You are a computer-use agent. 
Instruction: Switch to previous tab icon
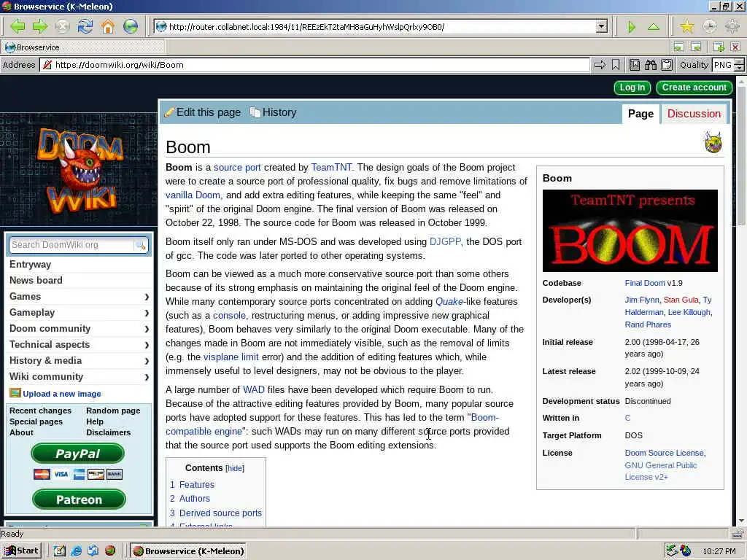click(678, 47)
